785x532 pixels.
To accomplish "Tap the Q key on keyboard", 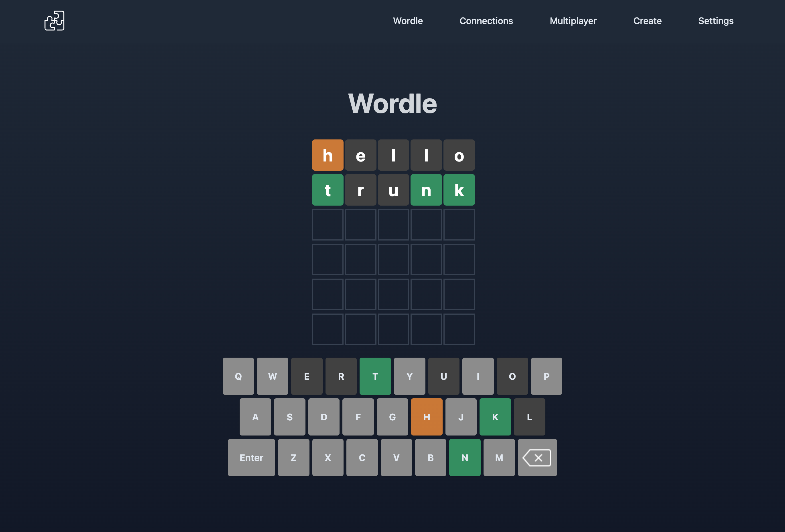I will point(238,376).
